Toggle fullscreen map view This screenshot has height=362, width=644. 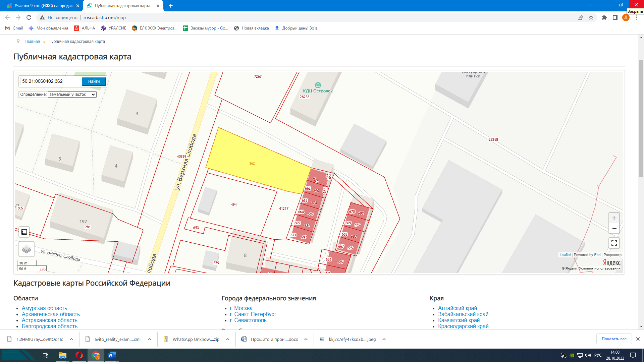pyautogui.click(x=614, y=243)
